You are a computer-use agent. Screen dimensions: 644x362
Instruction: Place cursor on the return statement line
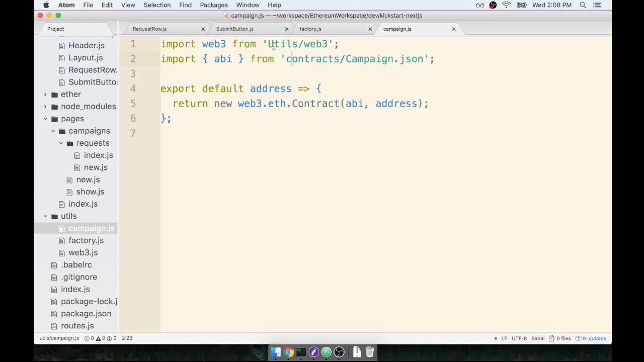(300, 104)
